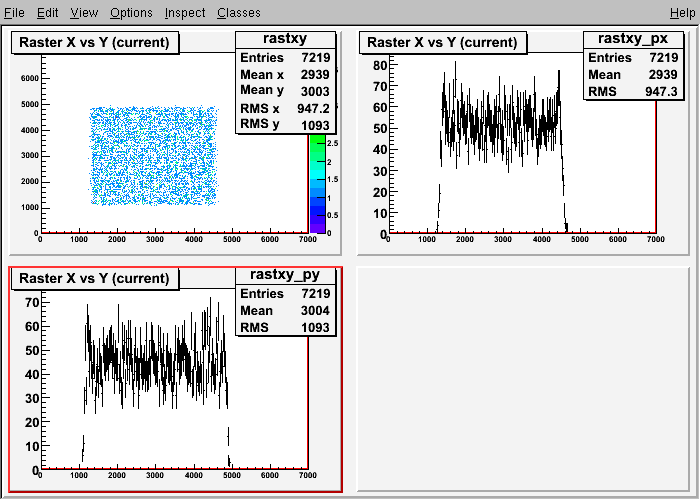Click palette label 2.5 on color scale

point(333,143)
